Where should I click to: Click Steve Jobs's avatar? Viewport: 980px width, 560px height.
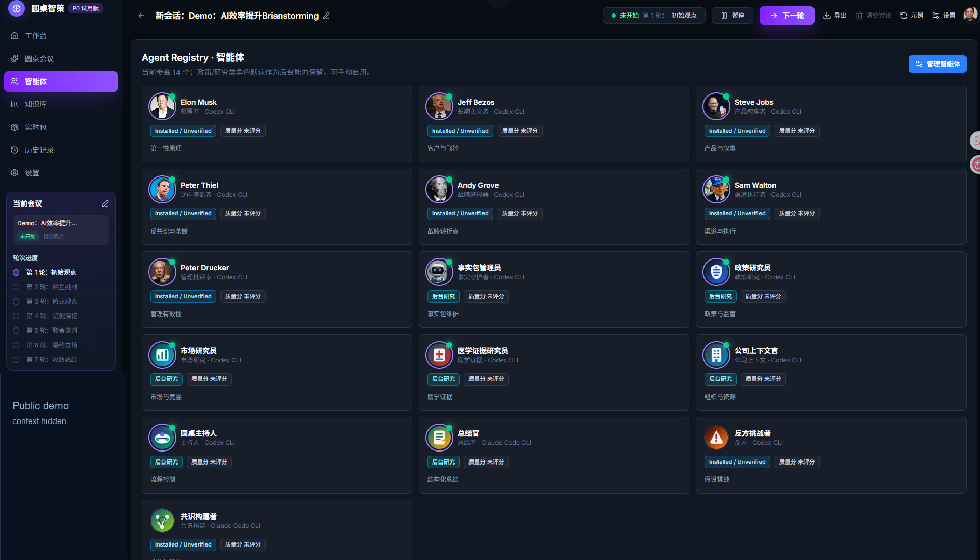coord(716,106)
